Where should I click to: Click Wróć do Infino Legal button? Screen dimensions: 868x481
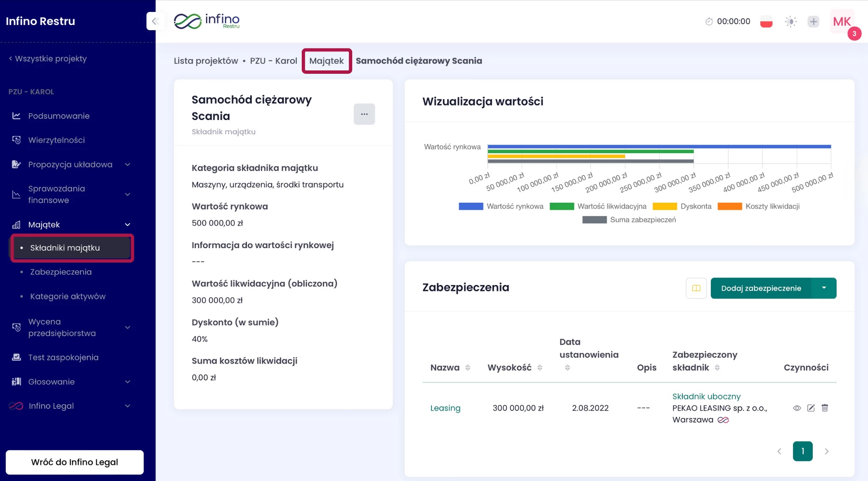[75, 462]
